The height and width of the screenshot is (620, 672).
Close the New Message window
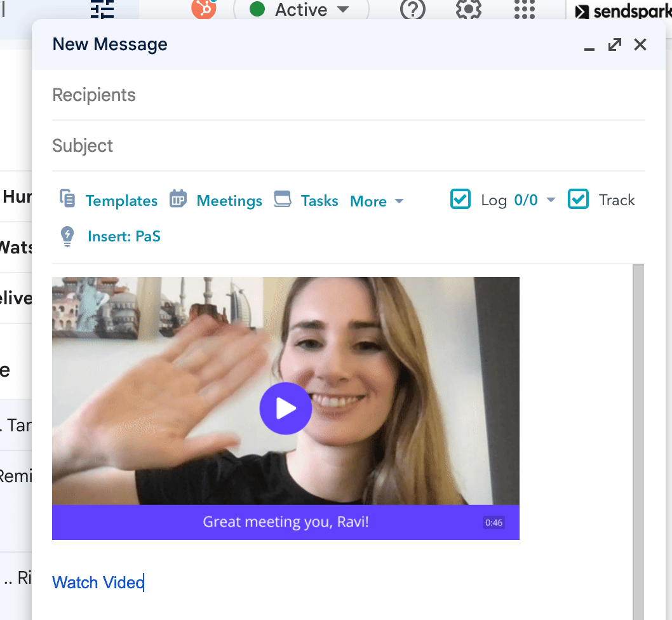[x=640, y=44]
